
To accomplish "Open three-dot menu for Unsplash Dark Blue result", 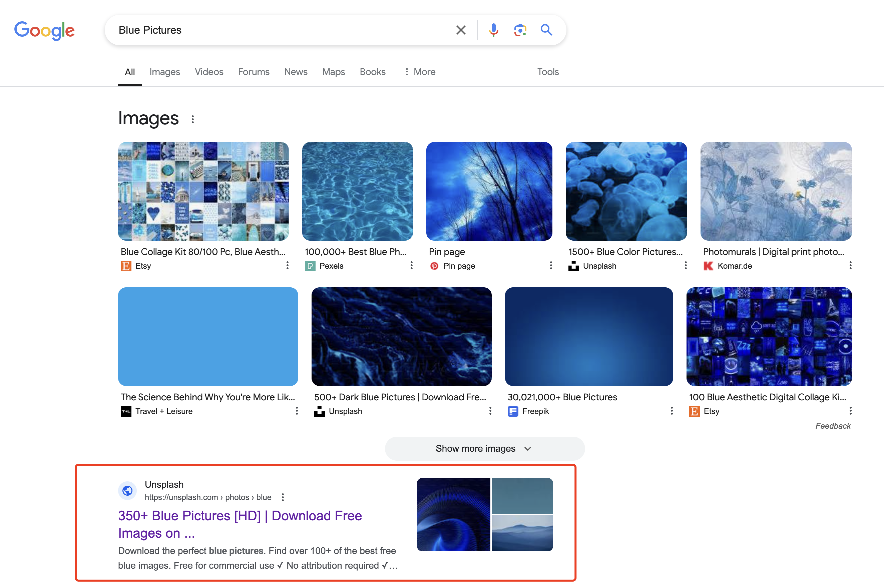I will 490,411.
